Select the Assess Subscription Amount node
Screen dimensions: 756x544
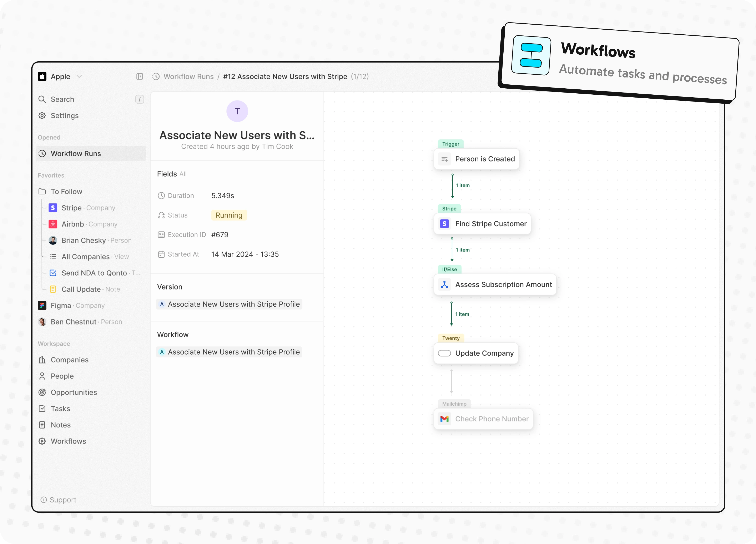click(x=495, y=285)
